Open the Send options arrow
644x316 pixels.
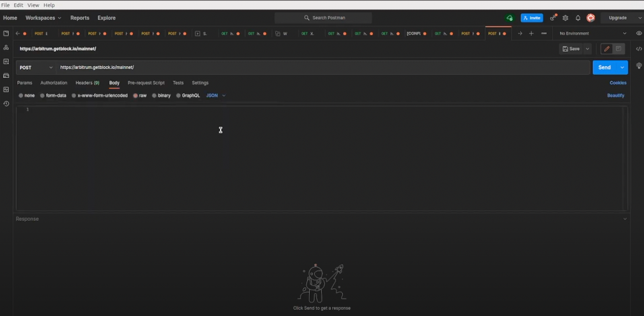622,67
